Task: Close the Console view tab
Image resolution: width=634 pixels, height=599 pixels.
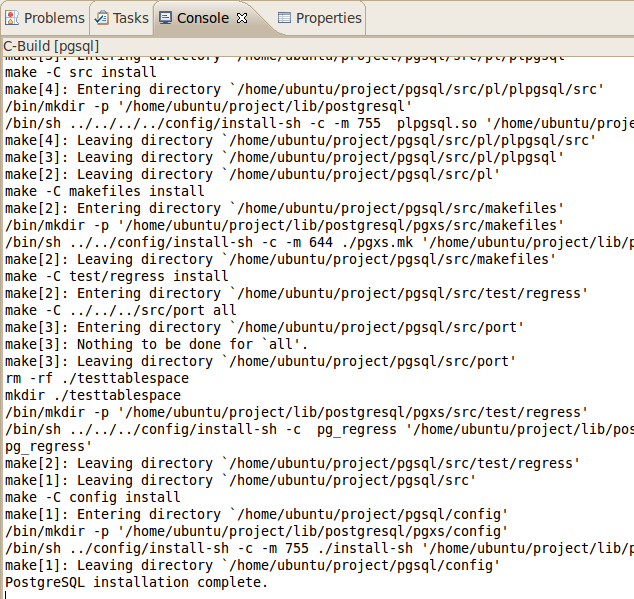Action: click(242, 18)
